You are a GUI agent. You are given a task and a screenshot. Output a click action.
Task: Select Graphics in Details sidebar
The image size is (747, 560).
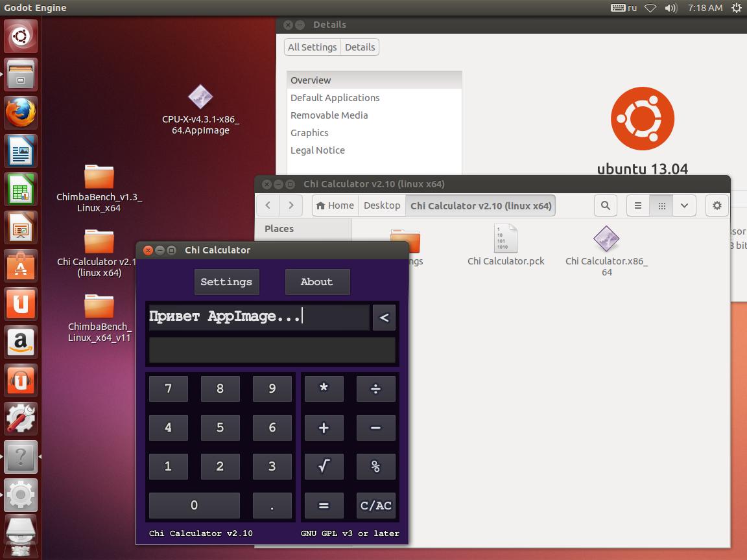374,133
